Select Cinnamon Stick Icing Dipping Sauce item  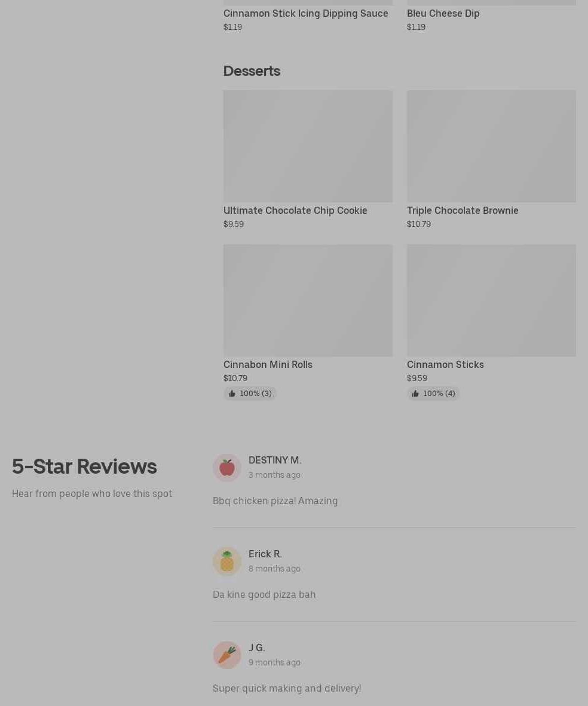pyautogui.click(x=305, y=13)
